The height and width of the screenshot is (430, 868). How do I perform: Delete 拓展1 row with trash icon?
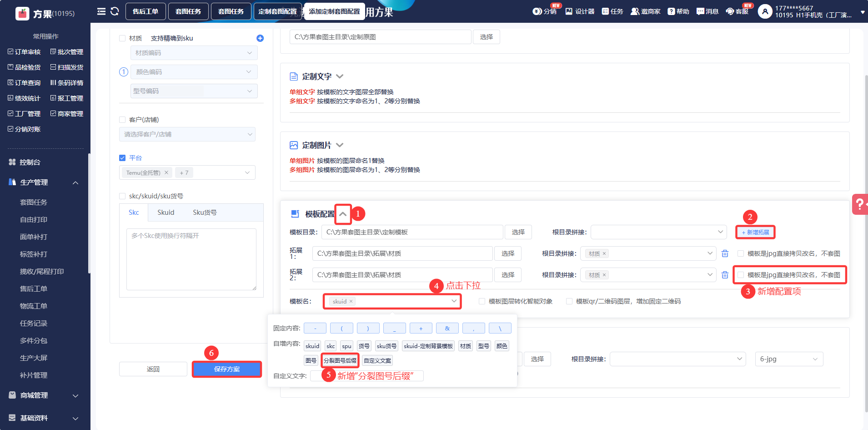725,253
